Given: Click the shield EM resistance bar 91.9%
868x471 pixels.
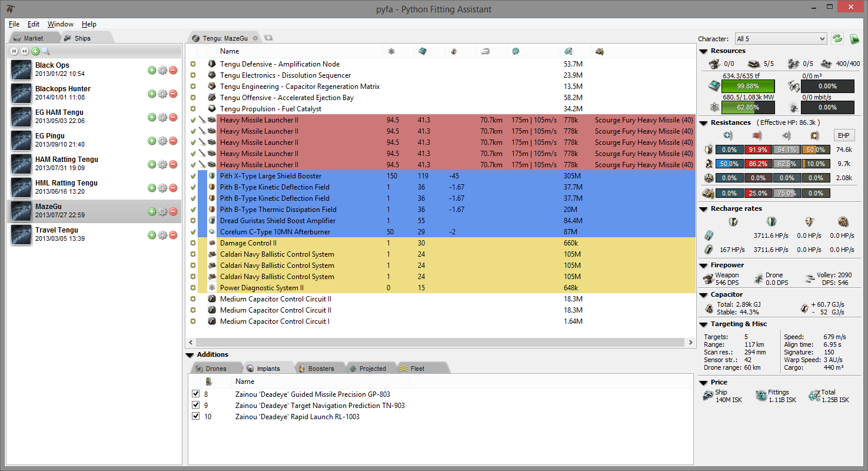Looking at the screenshot, I should tap(759, 150).
